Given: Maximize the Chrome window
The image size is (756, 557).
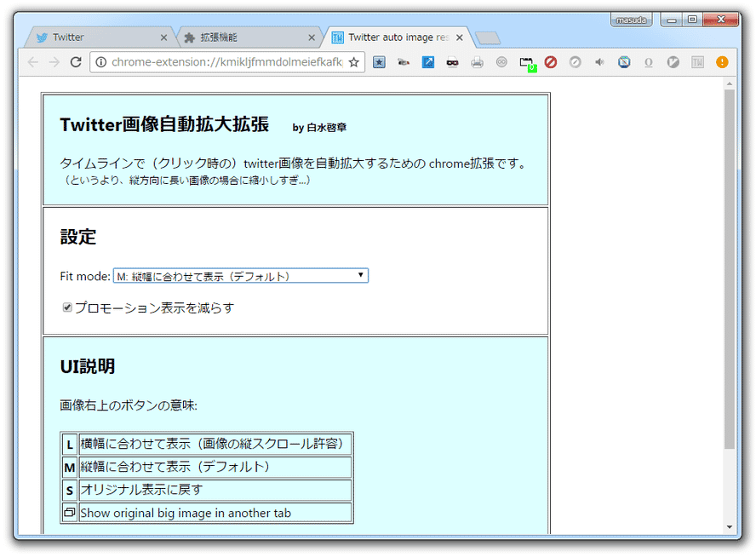Looking at the screenshot, I should point(692,20).
